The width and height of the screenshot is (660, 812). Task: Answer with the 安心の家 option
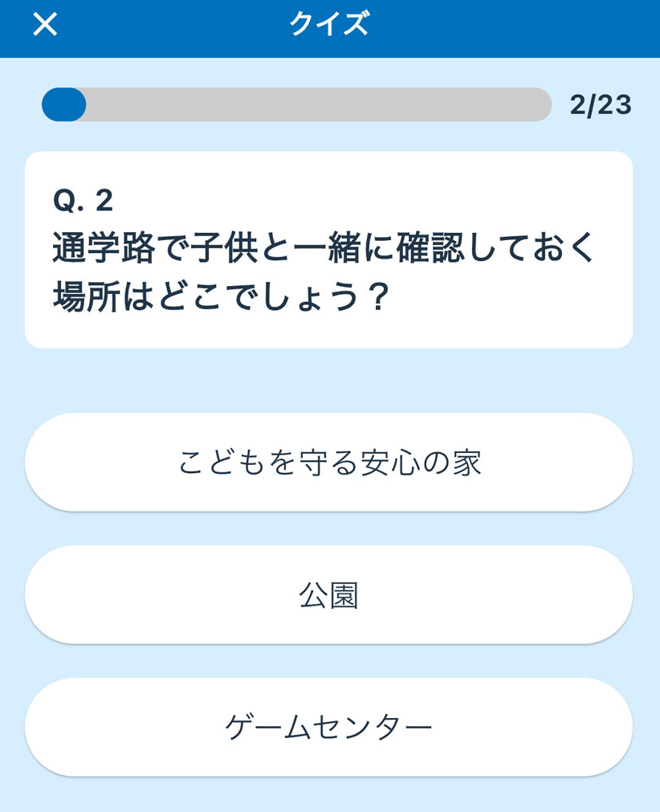tap(329, 463)
